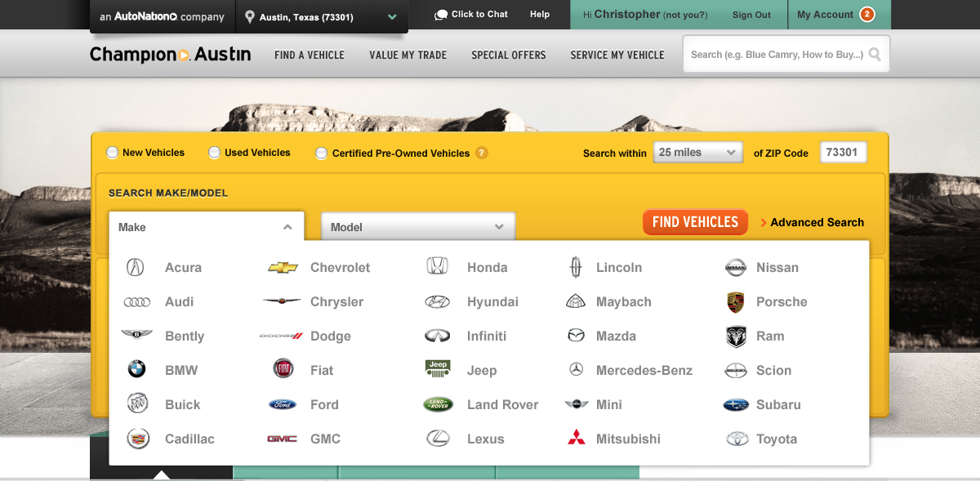
Task: Open Service My Vehicle menu
Action: [x=617, y=55]
